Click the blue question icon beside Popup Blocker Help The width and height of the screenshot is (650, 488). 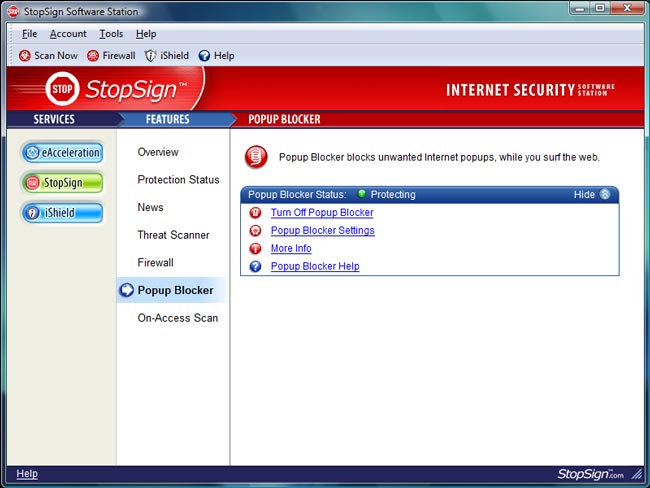(255, 266)
